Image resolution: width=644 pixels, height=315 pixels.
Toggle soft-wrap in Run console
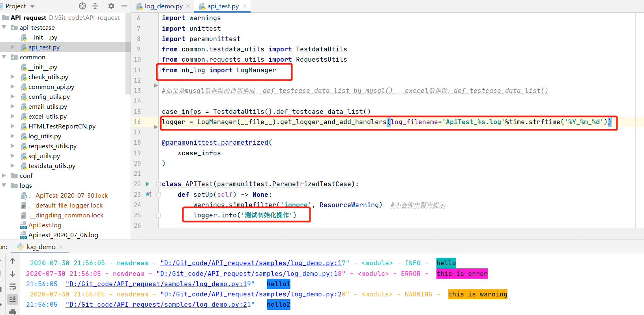pos(13,287)
